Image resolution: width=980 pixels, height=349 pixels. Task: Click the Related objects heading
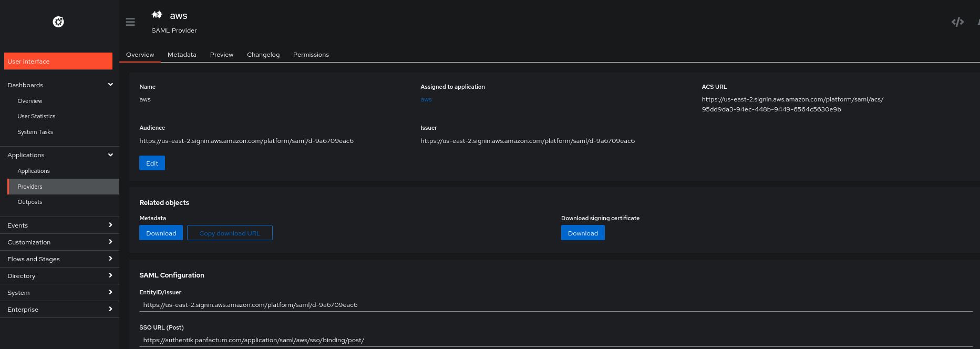click(164, 202)
